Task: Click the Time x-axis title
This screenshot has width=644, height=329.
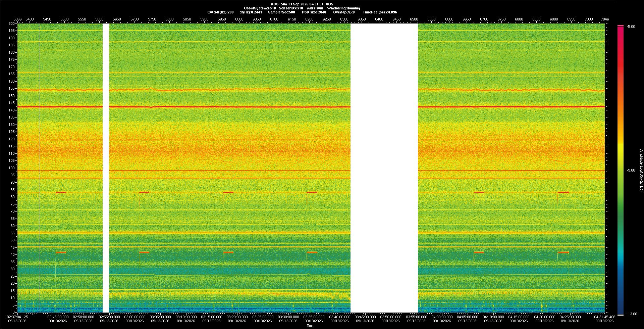Action: pos(310,326)
